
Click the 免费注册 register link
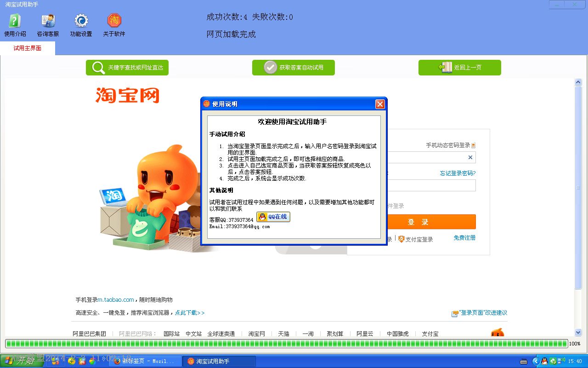tap(464, 238)
